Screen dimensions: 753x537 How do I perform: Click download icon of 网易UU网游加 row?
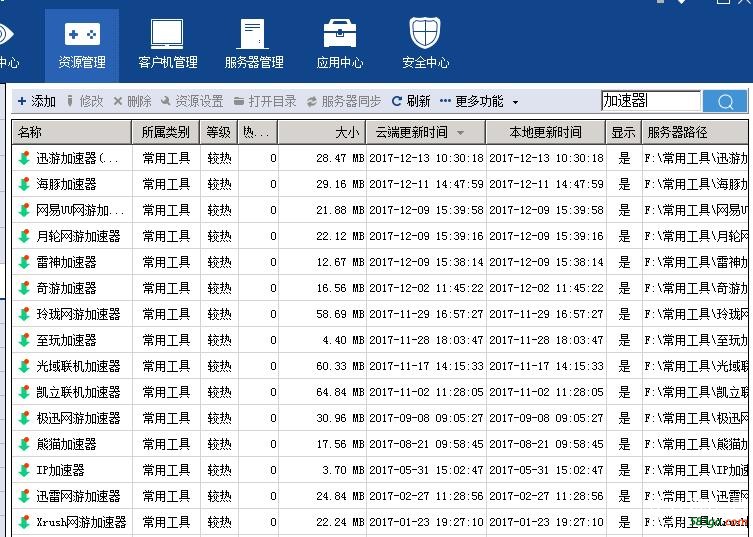(24, 210)
